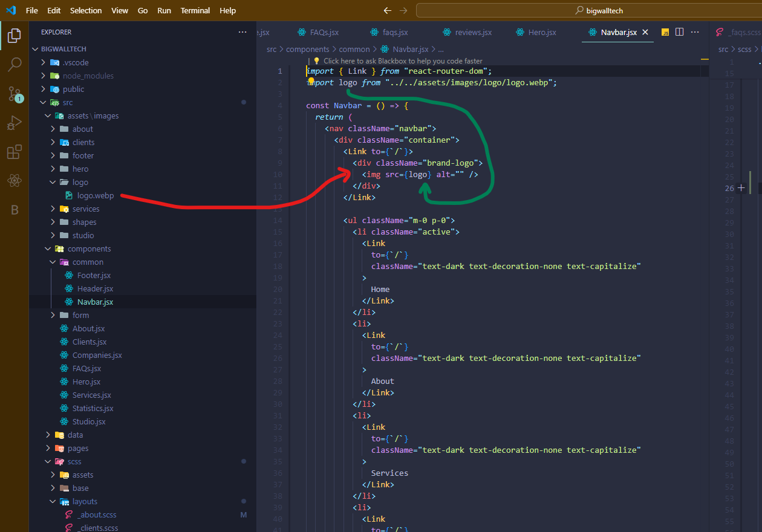Open the Blackbox B icon panel

[15, 210]
